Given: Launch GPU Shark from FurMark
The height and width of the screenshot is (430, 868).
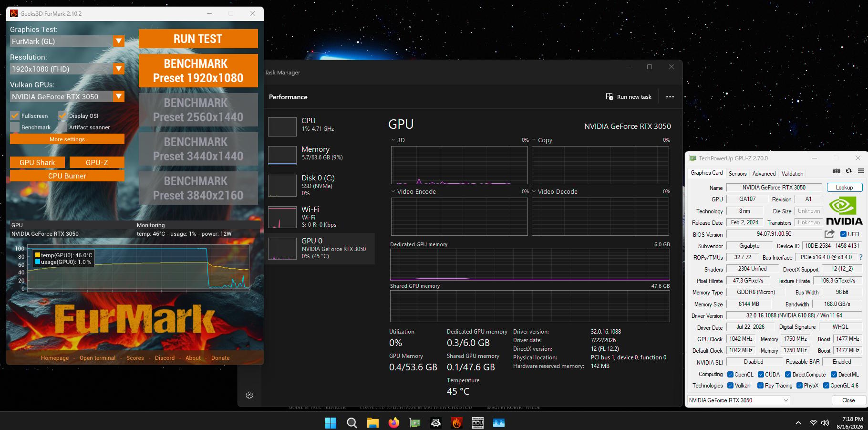Looking at the screenshot, I should point(37,162).
